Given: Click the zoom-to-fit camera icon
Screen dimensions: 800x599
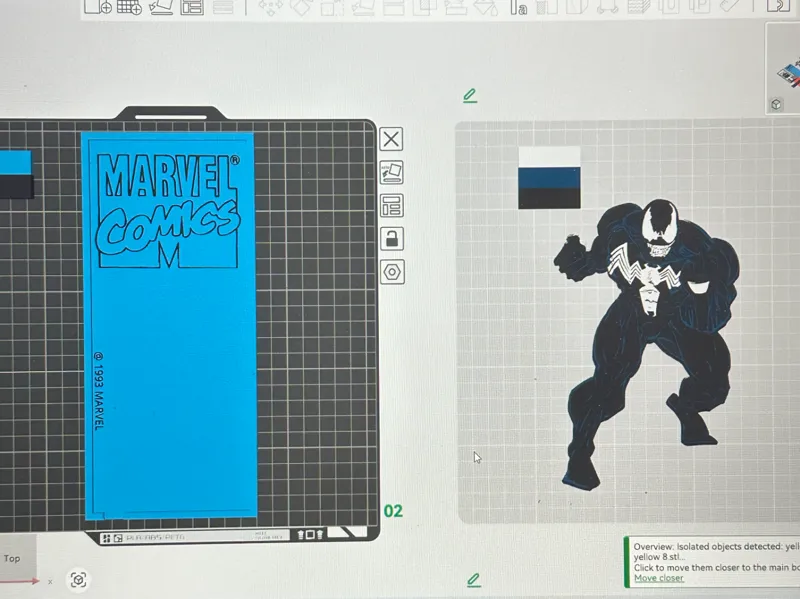Looking at the screenshot, I should tap(78, 580).
